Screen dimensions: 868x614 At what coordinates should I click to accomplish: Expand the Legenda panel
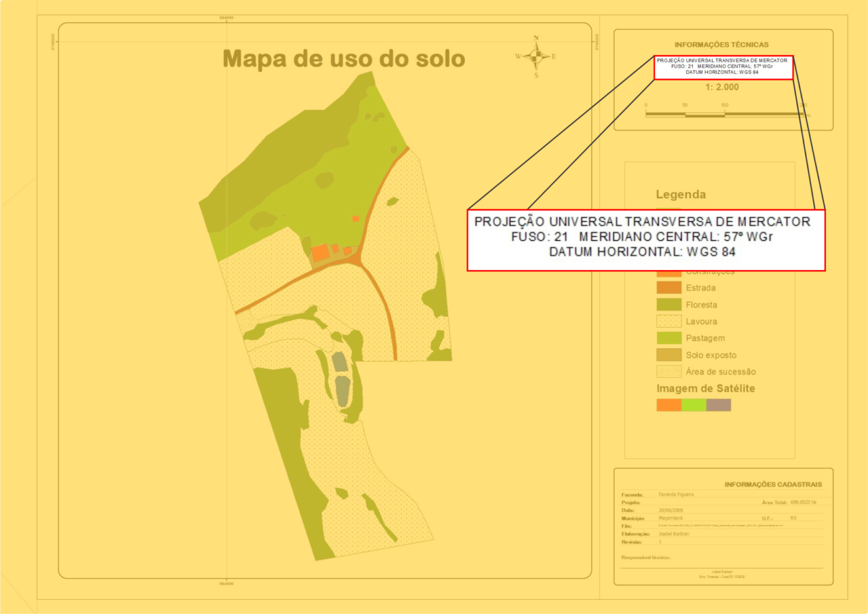click(x=680, y=195)
